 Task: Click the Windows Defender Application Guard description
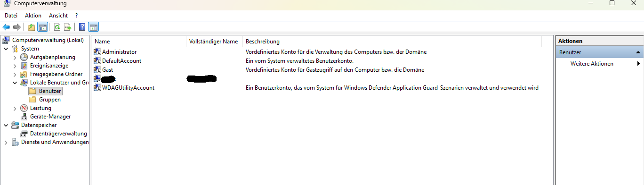click(392, 88)
